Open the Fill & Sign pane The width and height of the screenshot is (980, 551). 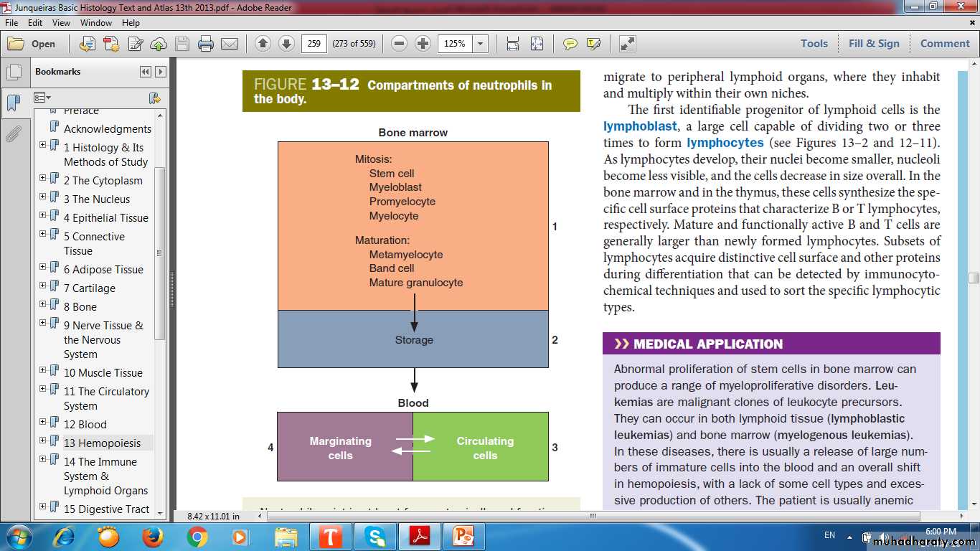873,44
